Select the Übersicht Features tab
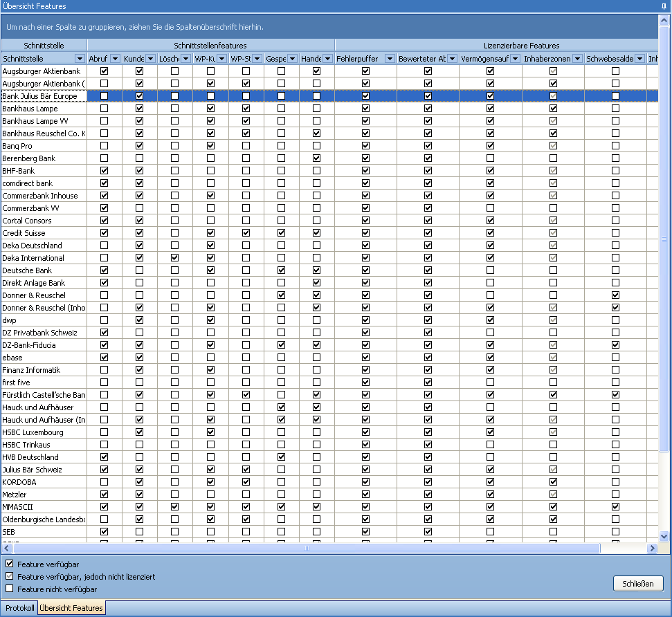The height and width of the screenshot is (617, 672). pos(71,608)
